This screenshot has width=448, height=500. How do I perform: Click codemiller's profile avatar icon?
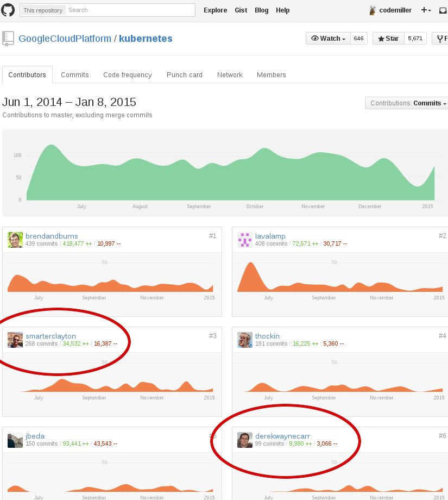pyautogui.click(x=372, y=10)
